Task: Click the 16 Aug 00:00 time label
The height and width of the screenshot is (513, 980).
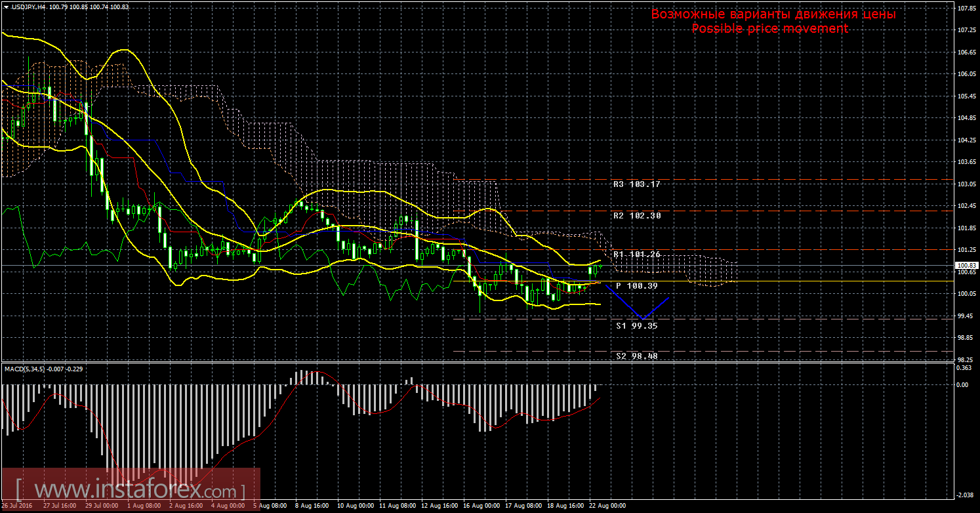Action: [481, 506]
